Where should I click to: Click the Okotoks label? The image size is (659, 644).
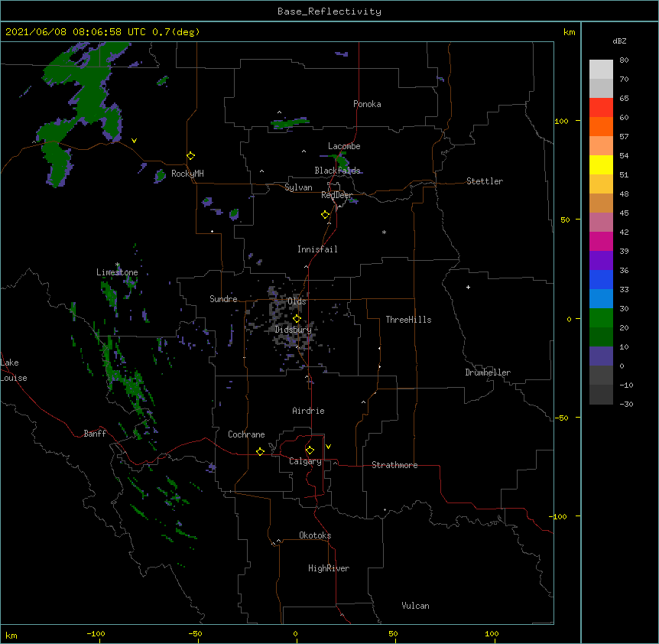(x=315, y=535)
